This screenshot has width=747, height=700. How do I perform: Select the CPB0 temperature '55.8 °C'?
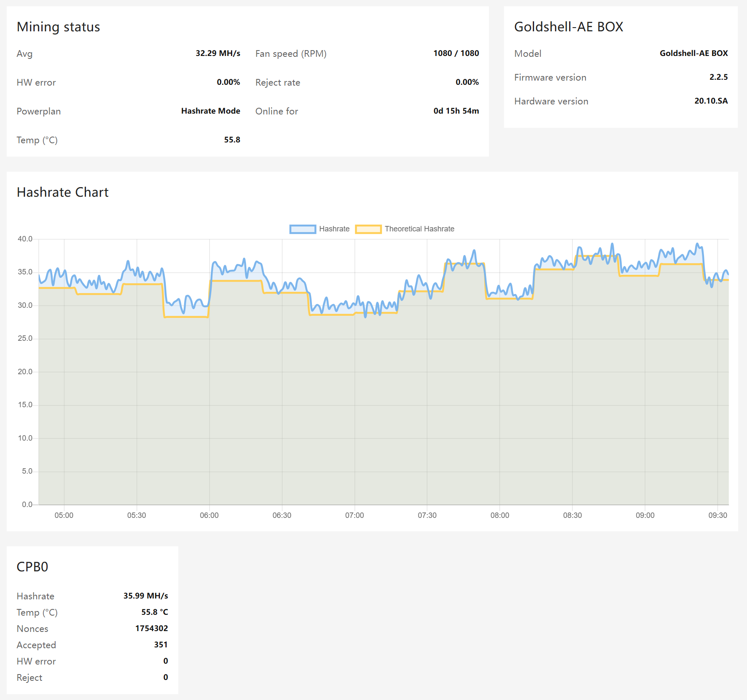pyautogui.click(x=154, y=612)
